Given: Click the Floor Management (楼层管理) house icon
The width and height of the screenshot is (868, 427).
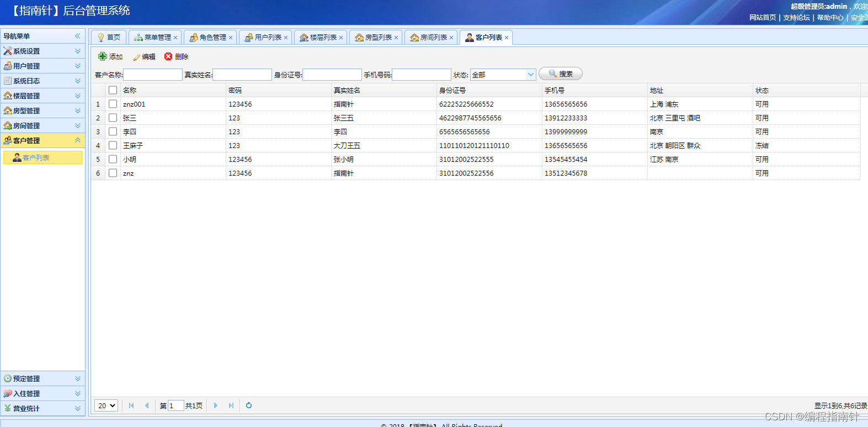Looking at the screenshot, I should 8,96.
